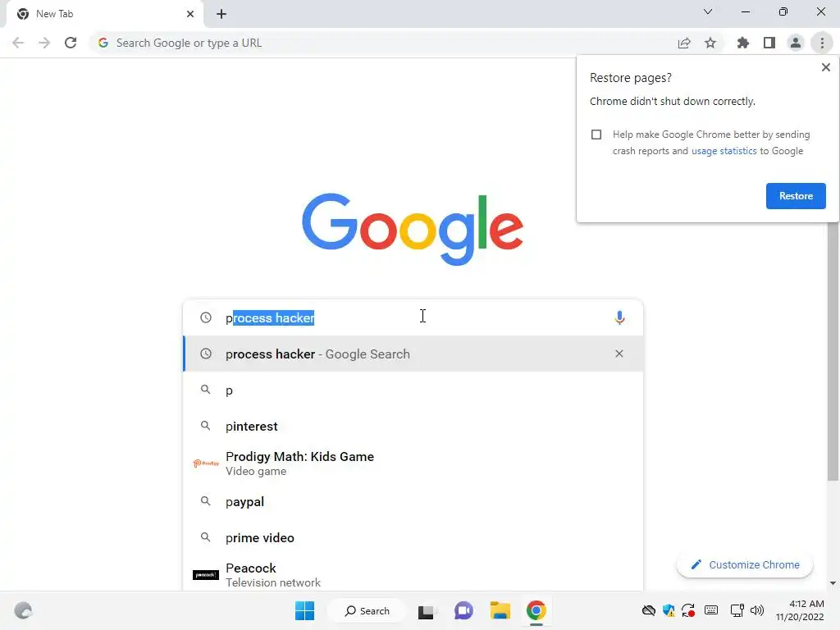Go back with the back arrow

(x=18, y=43)
